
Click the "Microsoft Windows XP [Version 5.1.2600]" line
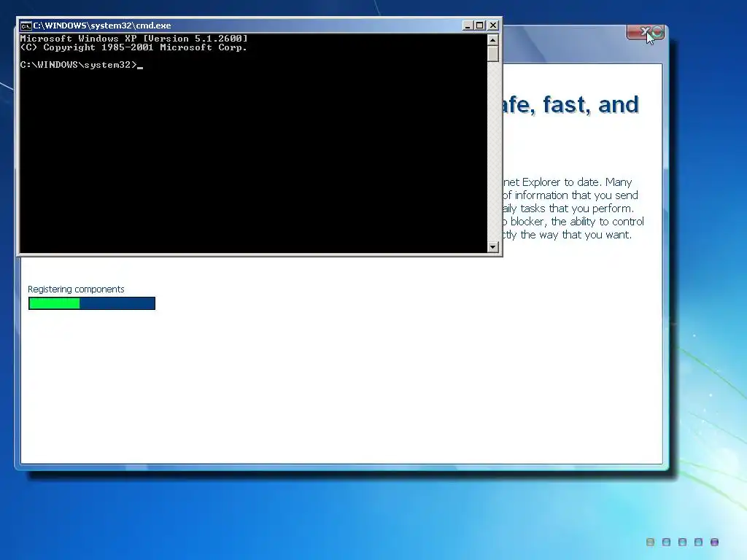click(134, 39)
